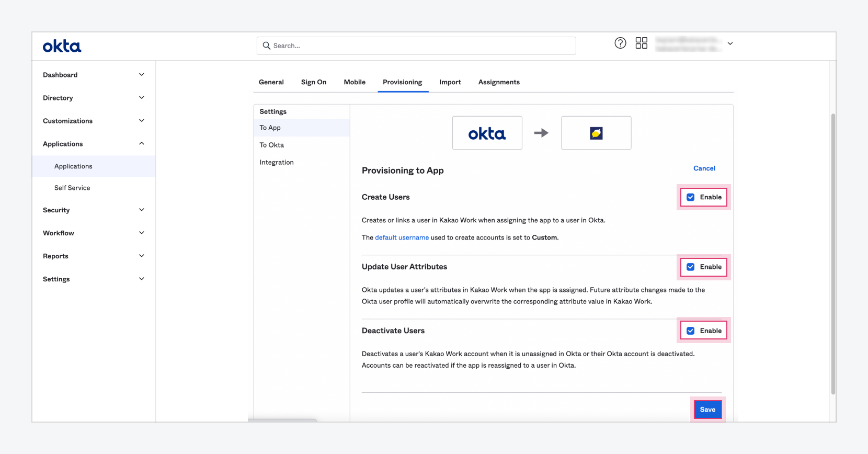Open the user account dropdown arrow

(730, 44)
